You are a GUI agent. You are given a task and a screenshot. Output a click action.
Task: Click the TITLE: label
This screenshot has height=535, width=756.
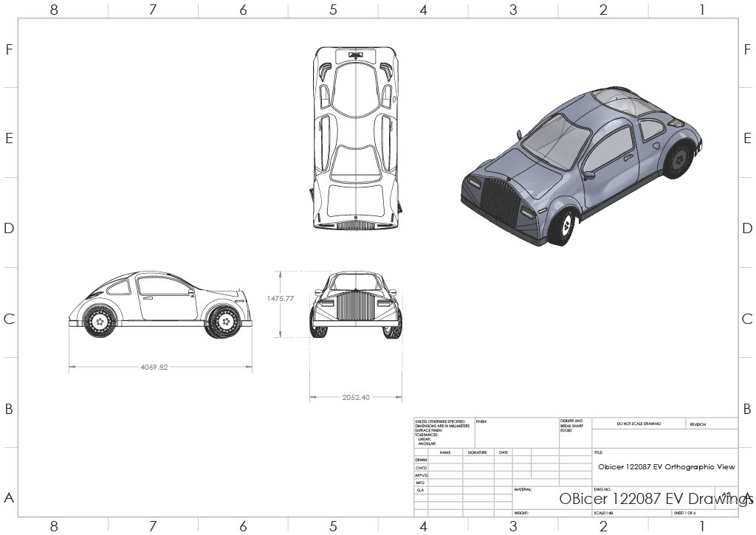coord(598,452)
